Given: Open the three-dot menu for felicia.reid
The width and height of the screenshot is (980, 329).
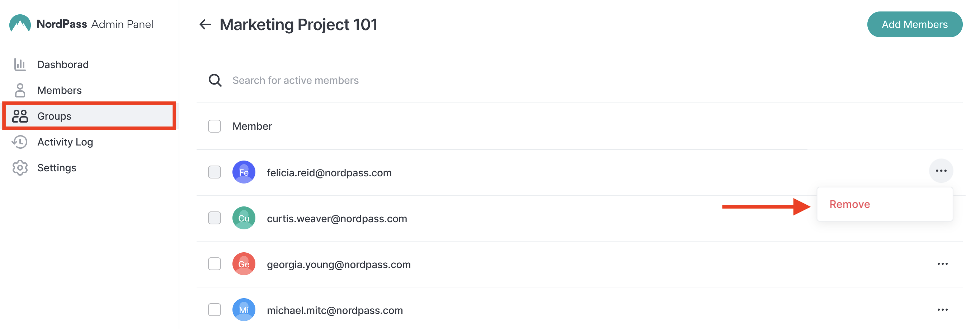Looking at the screenshot, I should [x=941, y=171].
